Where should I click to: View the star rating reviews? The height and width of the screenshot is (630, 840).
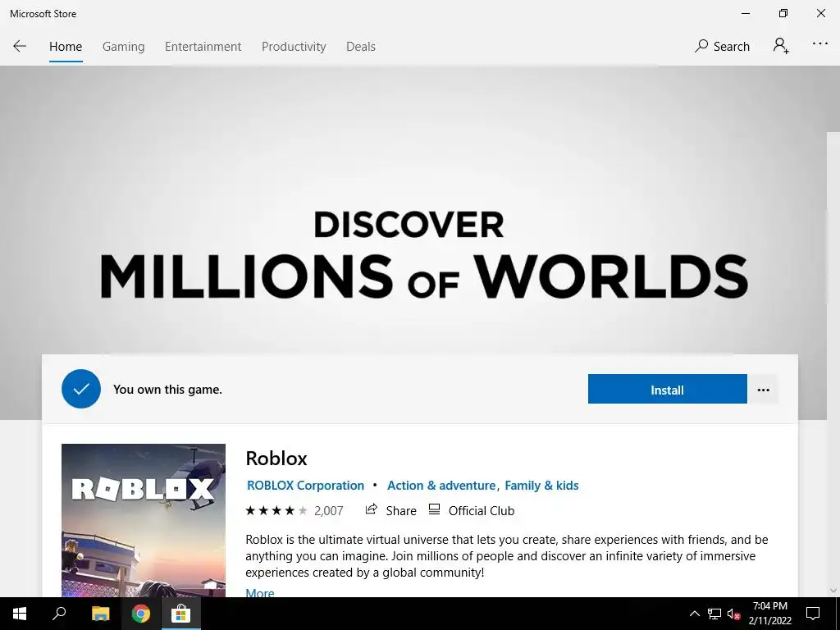pyautogui.click(x=276, y=510)
